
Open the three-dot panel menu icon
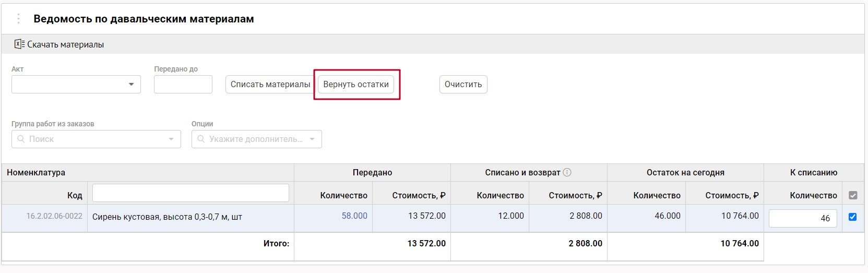coord(18,19)
